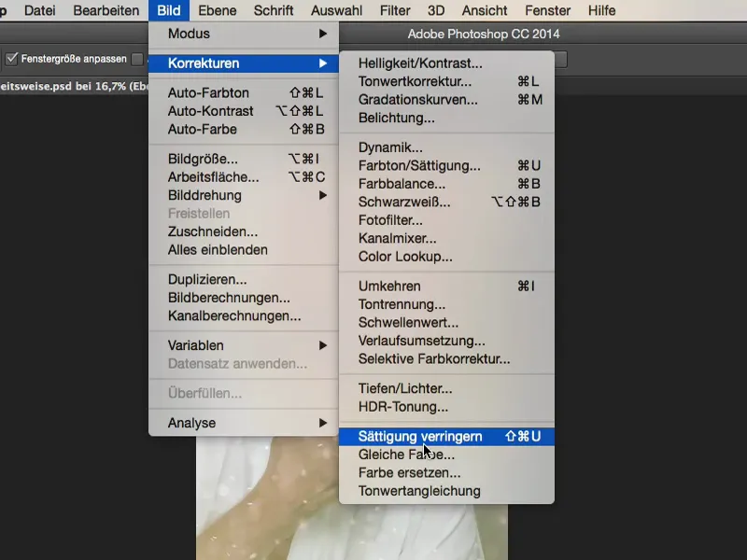Image resolution: width=747 pixels, height=560 pixels.
Task: Open the Filter menu
Action: click(x=394, y=10)
